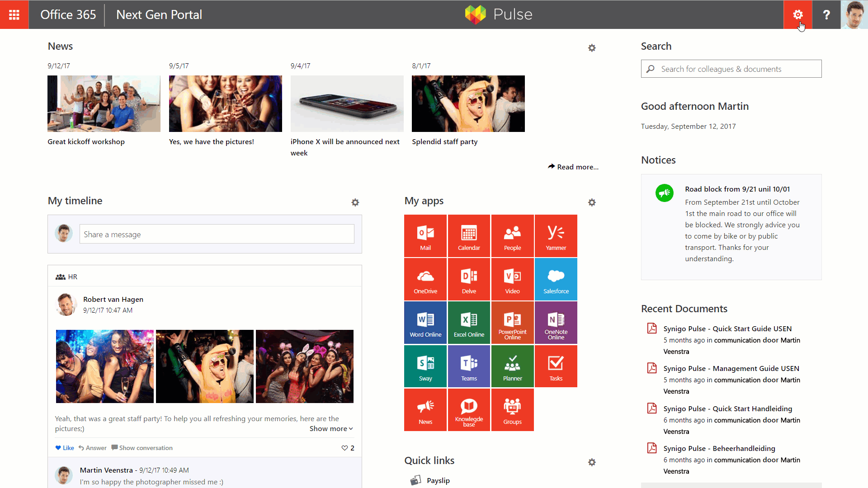Click Next Gen Portal header title

click(159, 14)
